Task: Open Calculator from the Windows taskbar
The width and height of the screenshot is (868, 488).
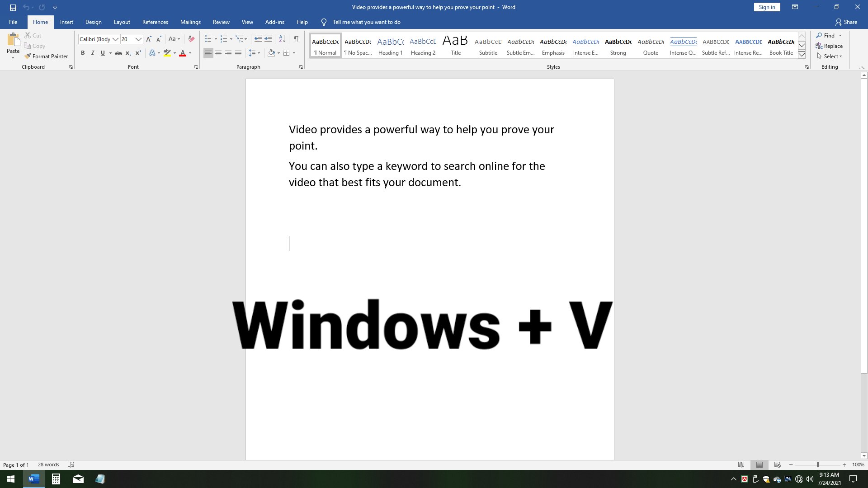Action: (56, 479)
